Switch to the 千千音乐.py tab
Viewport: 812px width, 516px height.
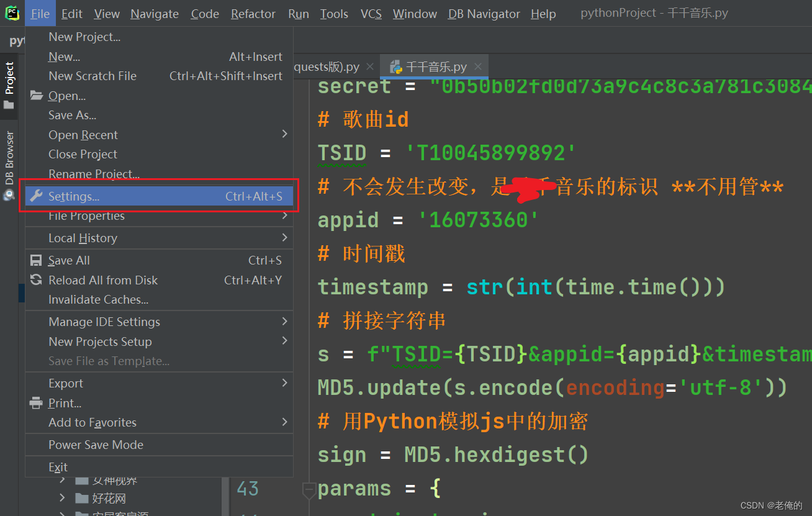(436, 66)
